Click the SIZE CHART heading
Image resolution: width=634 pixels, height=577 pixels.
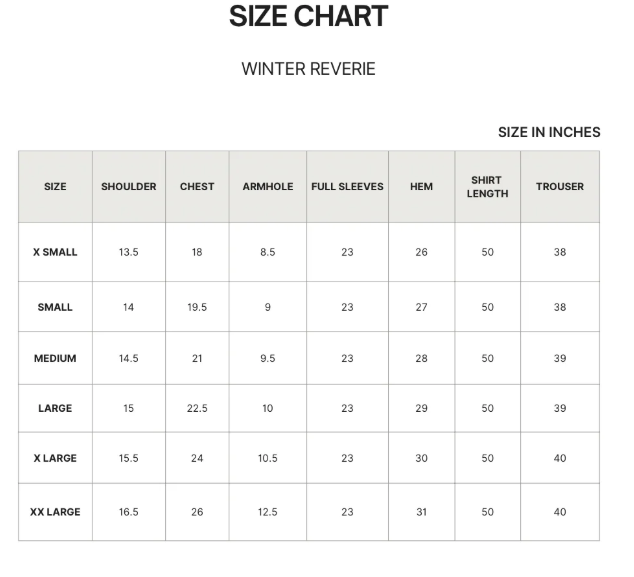point(308,17)
